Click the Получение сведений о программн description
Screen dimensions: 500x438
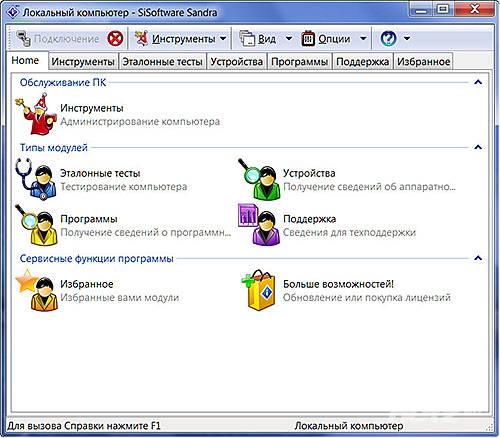(x=146, y=232)
